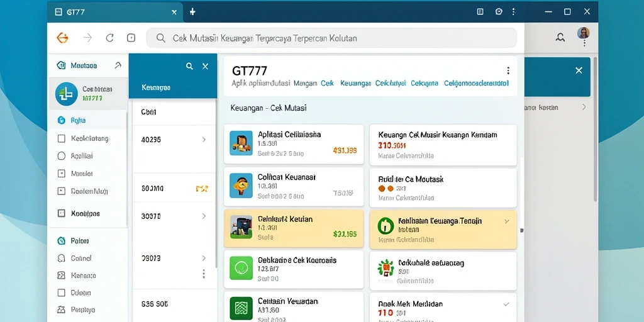Open the Colficat Keuanaar app icon
Screen dimensions: 644x322
[241, 186]
